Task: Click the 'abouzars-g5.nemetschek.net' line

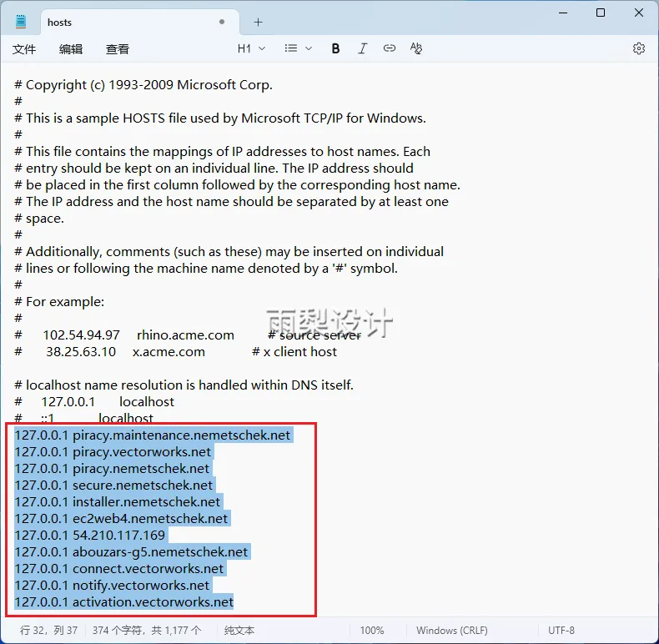Action: coord(131,552)
